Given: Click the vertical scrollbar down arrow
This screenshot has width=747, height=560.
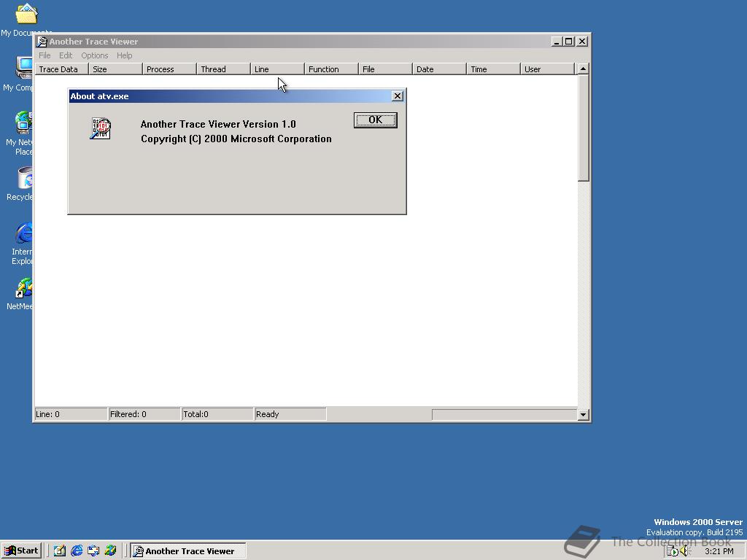Looking at the screenshot, I should (583, 414).
